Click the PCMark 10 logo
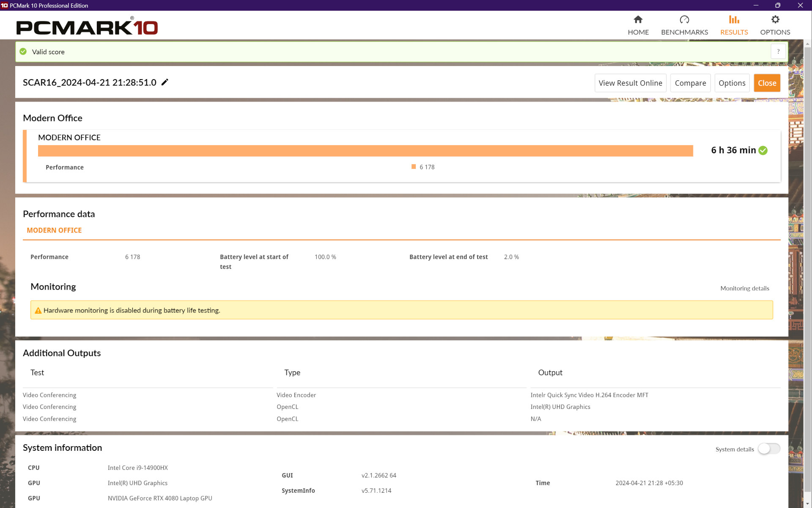Image resolution: width=812 pixels, height=508 pixels. coord(87,27)
